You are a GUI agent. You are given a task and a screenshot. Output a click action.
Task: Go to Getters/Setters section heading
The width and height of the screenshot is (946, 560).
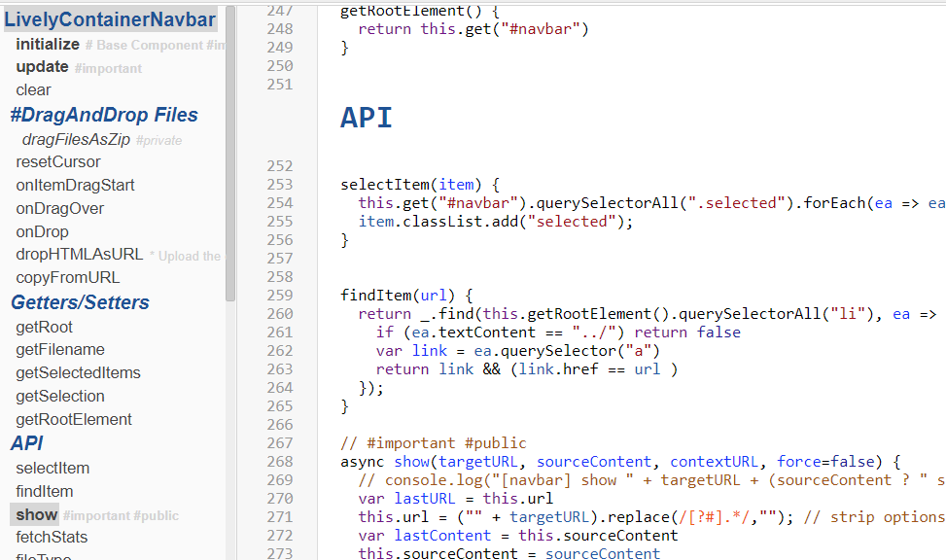click(x=80, y=302)
